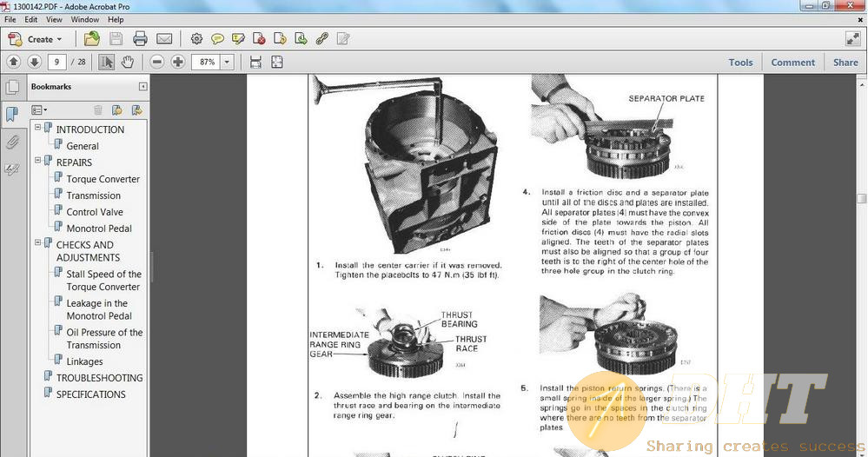Select the INTRODUCTION bookmark
The image size is (868, 457).
pos(90,129)
